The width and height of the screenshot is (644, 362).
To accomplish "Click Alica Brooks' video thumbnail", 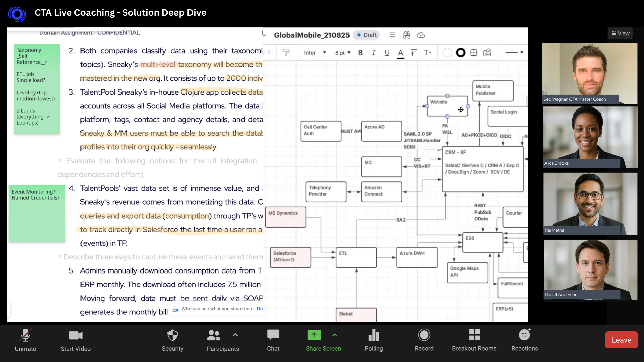I will [590, 137].
